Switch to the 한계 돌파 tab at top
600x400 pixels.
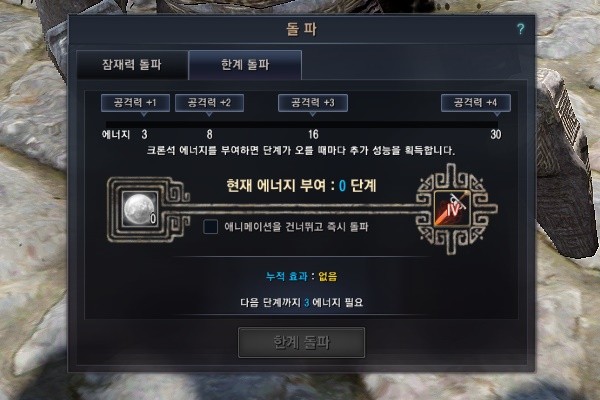245,65
